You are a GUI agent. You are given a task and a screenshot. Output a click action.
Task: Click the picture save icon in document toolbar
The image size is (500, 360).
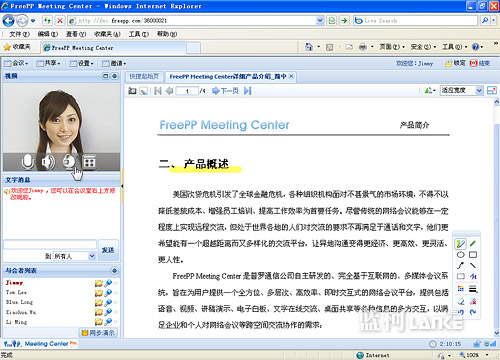[x=144, y=91]
